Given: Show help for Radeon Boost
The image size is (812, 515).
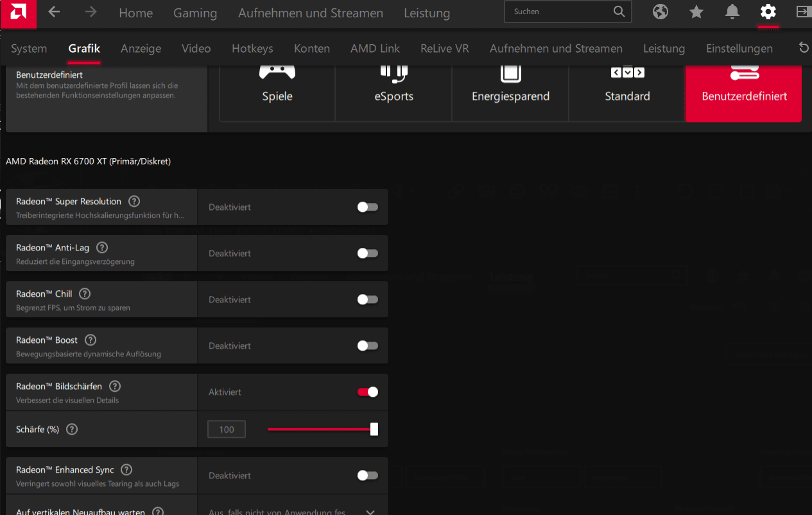Looking at the screenshot, I should pyautogui.click(x=91, y=340).
